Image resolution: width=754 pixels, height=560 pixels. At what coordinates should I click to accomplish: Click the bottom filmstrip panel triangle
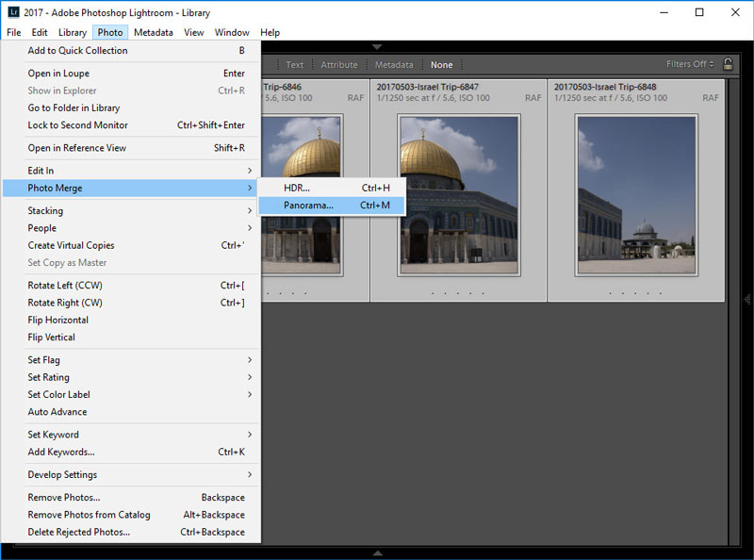pos(377,552)
